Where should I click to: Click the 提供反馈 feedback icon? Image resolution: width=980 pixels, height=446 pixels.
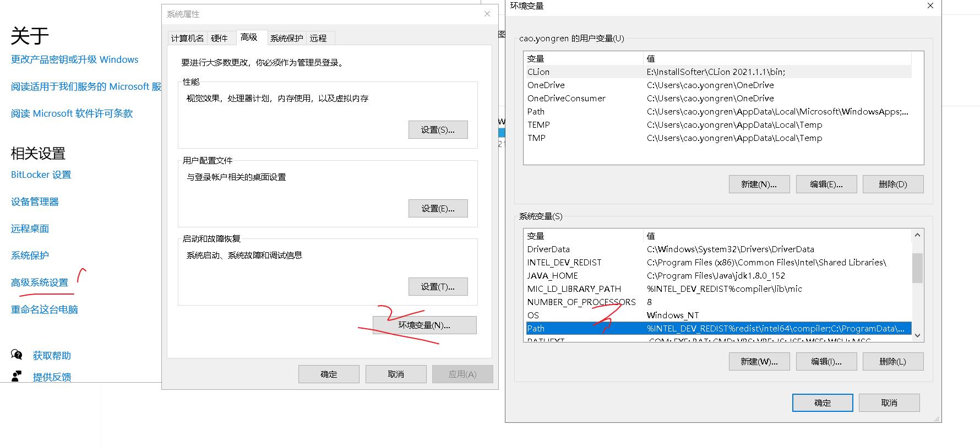(17, 376)
